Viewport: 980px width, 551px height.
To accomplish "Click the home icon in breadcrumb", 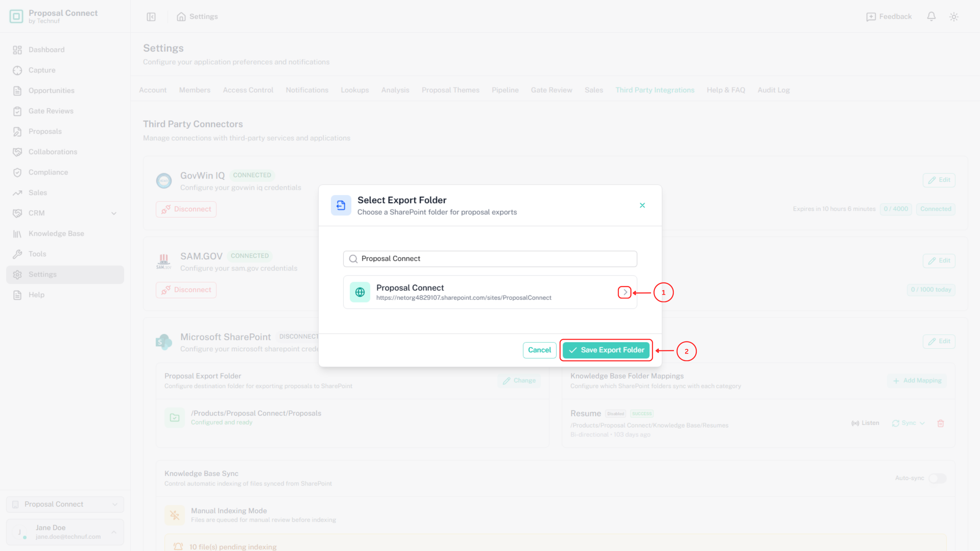I will (x=181, y=17).
